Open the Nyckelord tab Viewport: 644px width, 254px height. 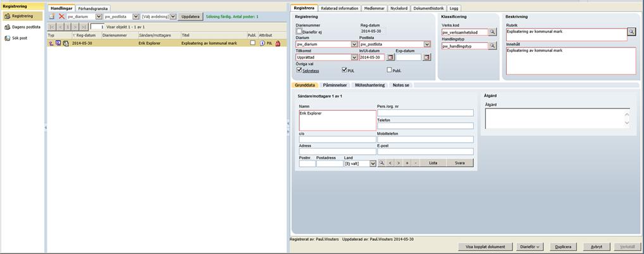[399, 8]
